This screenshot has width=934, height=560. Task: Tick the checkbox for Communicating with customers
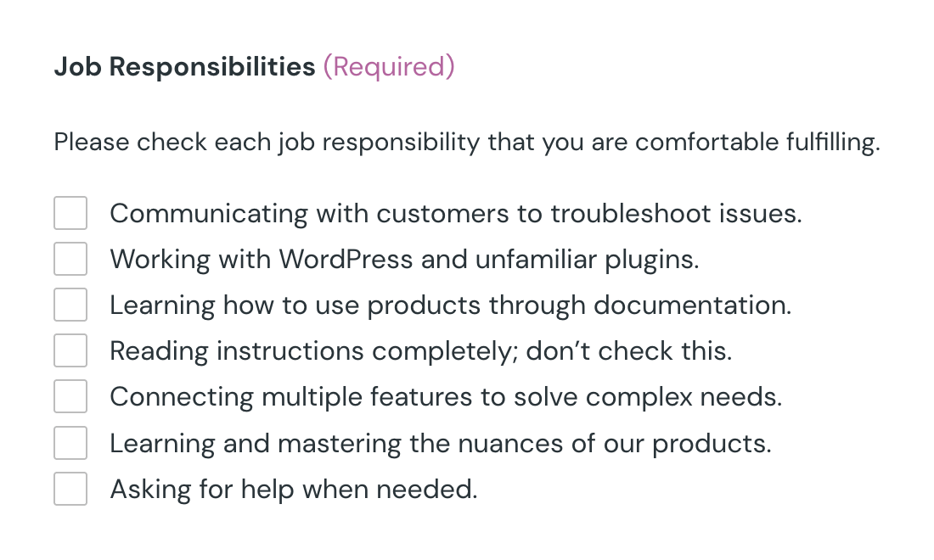click(70, 213)
